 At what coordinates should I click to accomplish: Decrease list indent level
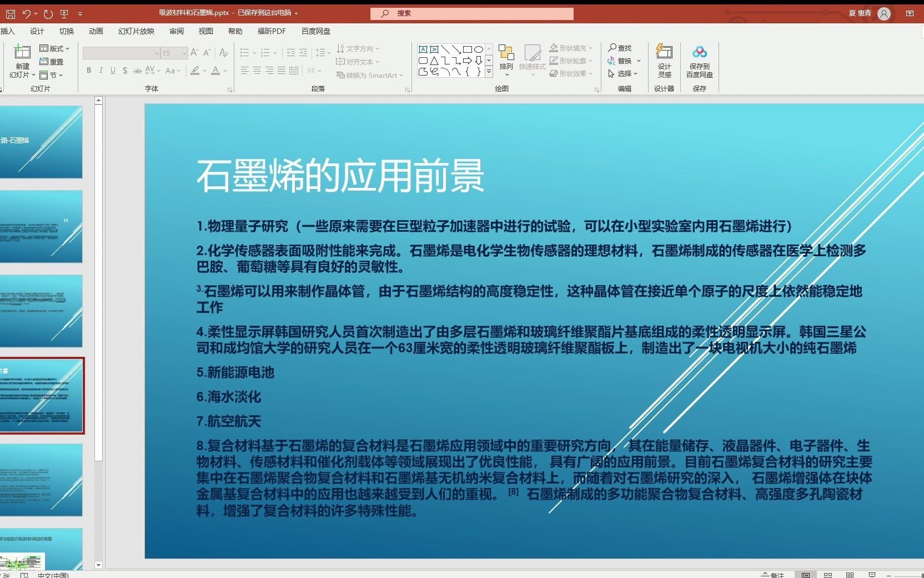[290, 53]
